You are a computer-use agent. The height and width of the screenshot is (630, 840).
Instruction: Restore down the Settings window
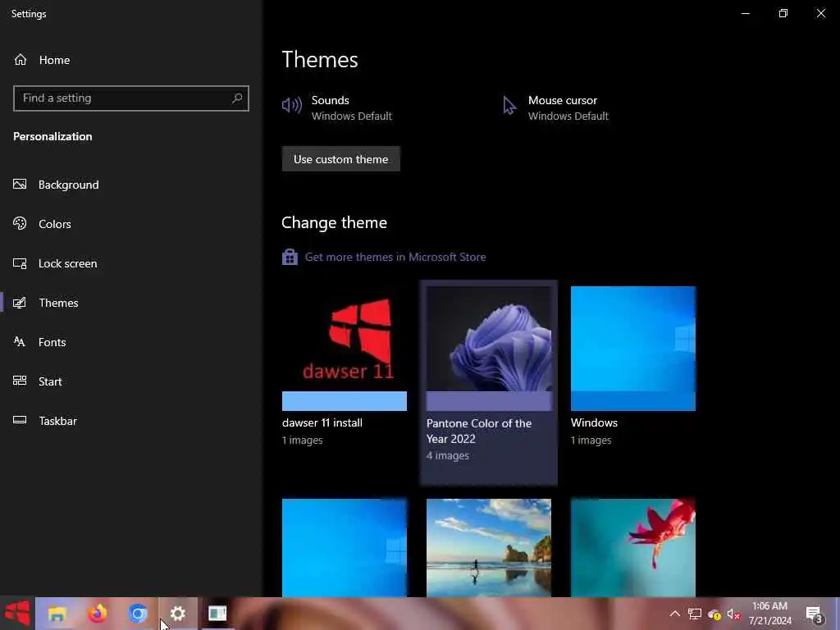coord(783,13)
